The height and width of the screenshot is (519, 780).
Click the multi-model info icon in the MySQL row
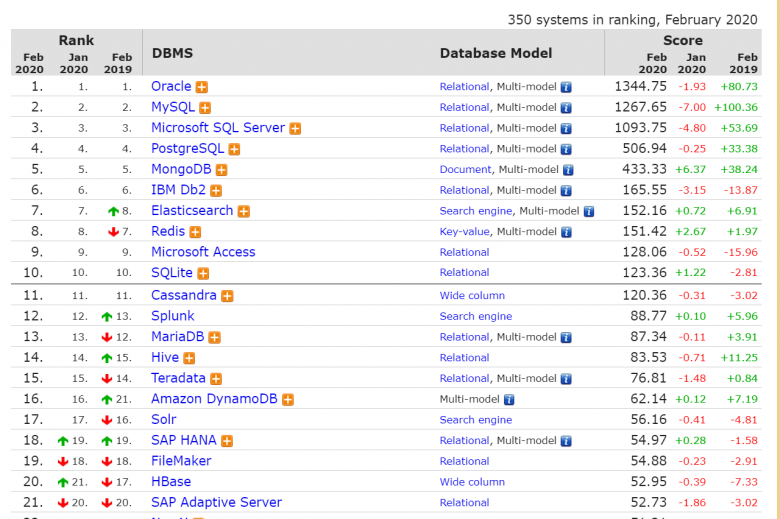[x=566, y=108]
